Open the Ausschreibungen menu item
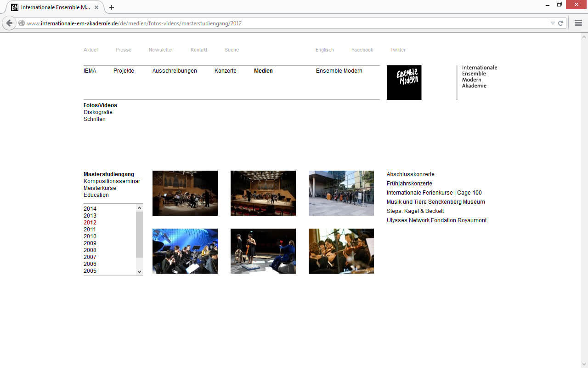Image resolution: width=588 pixels, height=368 pixels. click(175, 71)
